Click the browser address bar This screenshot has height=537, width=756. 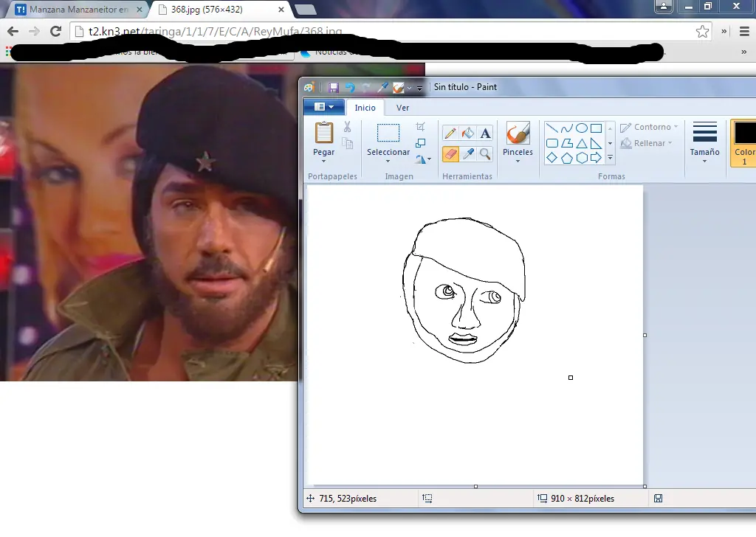click(x=391, y=31)
